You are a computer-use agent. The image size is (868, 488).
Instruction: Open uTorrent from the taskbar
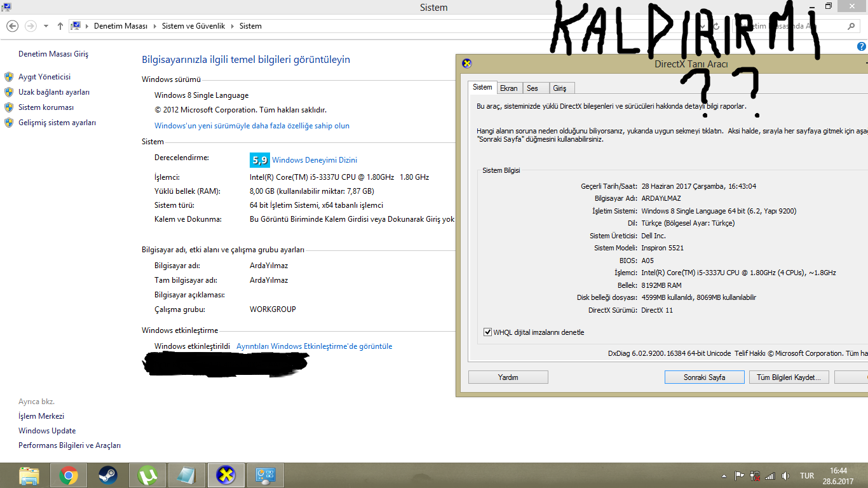coord(147,475)
